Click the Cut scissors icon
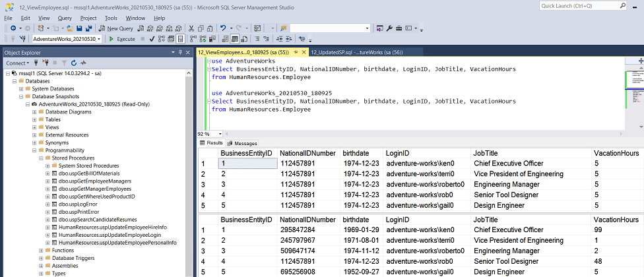This screenshot has width=644, height=277. click(191, 28)
